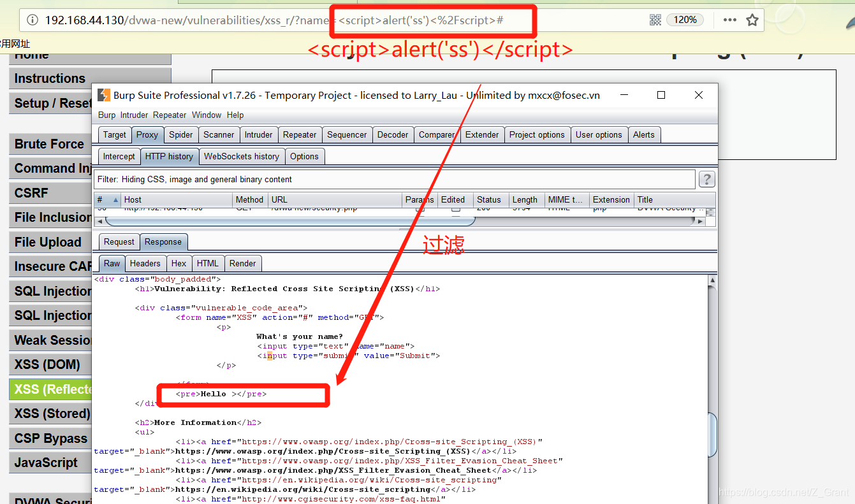Switch to the Scanner tab
The image size is (855, 504).
point(219,134)
